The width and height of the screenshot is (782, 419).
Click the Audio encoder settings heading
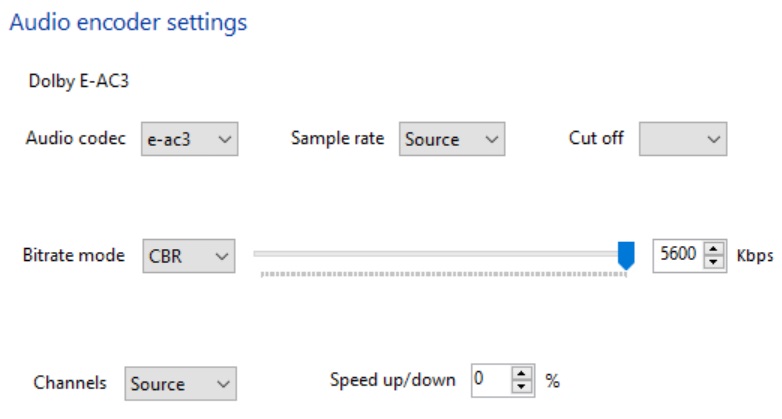point(128,21)
